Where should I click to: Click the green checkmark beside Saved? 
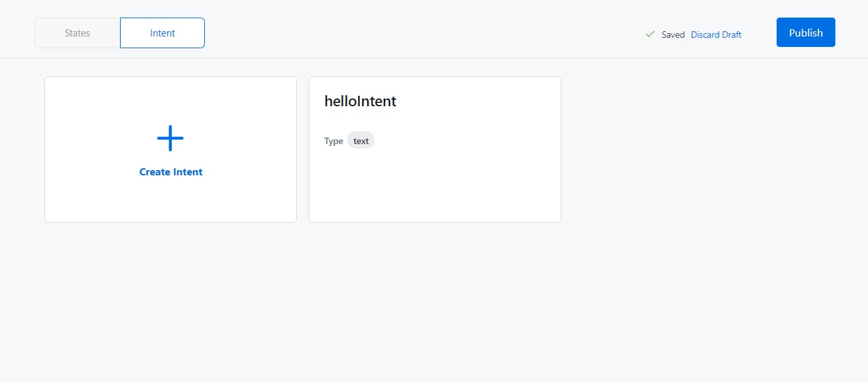point(649,34)
